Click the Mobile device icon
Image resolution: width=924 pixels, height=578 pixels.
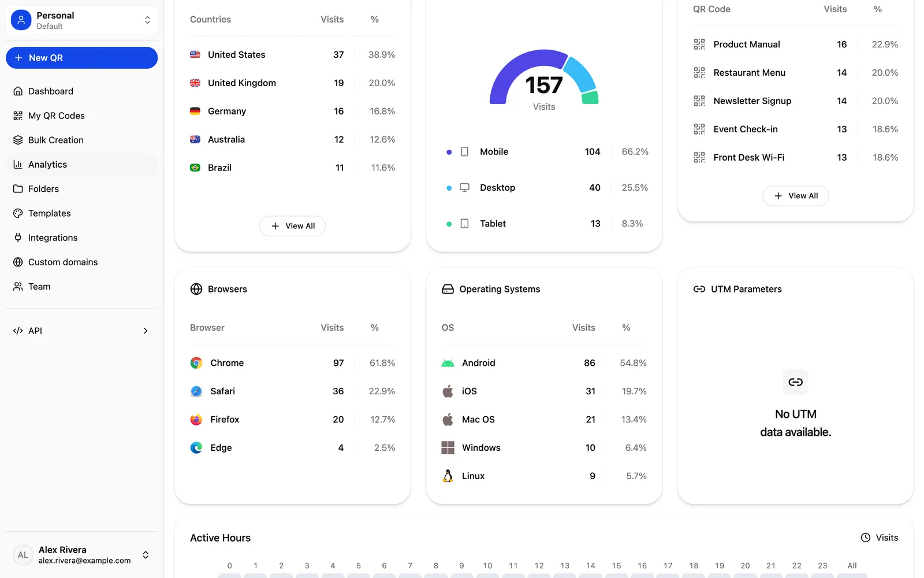click(464, 151)
